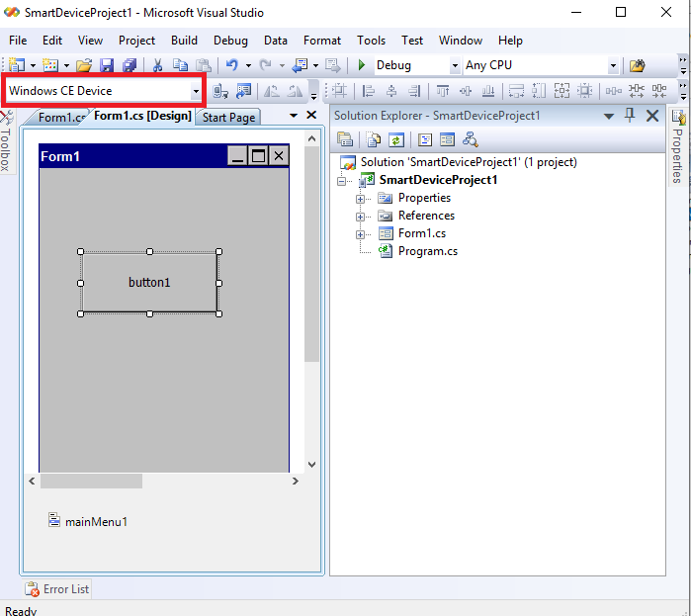Toggle the Solution Explorer auto-hide pin
Image resolution: width=691 pixels, height=616 pixels.
(630, 116)
